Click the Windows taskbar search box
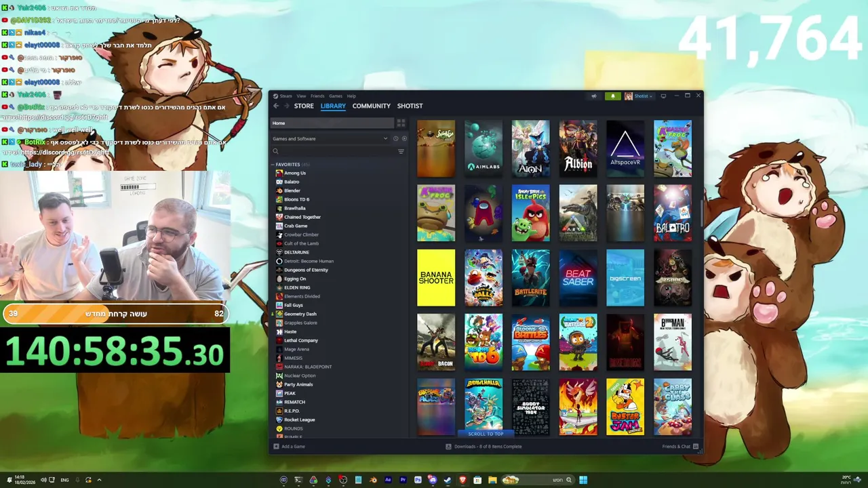 click(x=539, y=480)
